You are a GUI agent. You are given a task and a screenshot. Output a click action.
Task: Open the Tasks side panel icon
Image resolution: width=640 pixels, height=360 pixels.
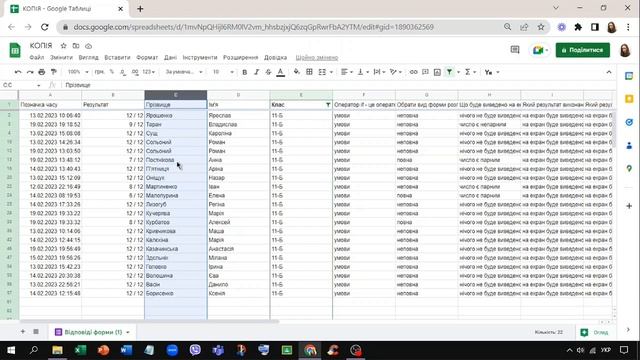(629, 122)
